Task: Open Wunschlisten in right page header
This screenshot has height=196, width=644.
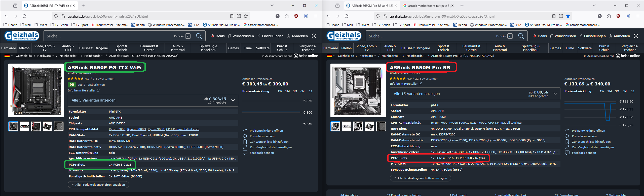Action: [x=563, y=36]
